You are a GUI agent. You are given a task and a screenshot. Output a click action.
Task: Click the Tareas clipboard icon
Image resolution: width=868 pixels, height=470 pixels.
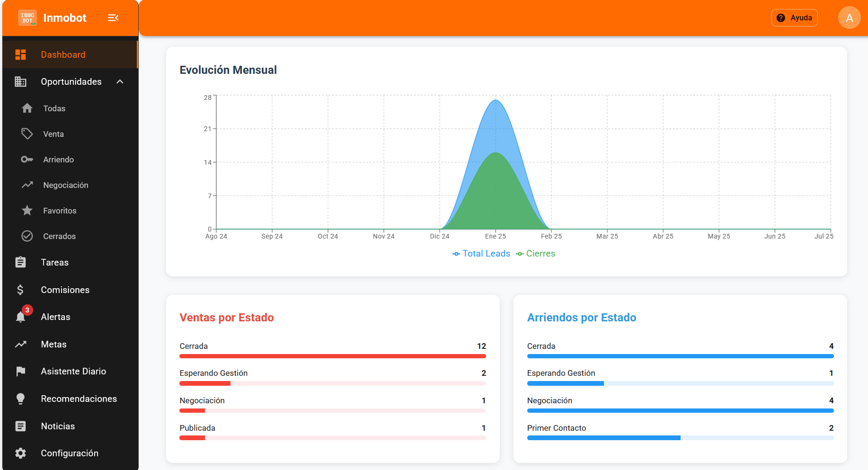tap(20, 262)
